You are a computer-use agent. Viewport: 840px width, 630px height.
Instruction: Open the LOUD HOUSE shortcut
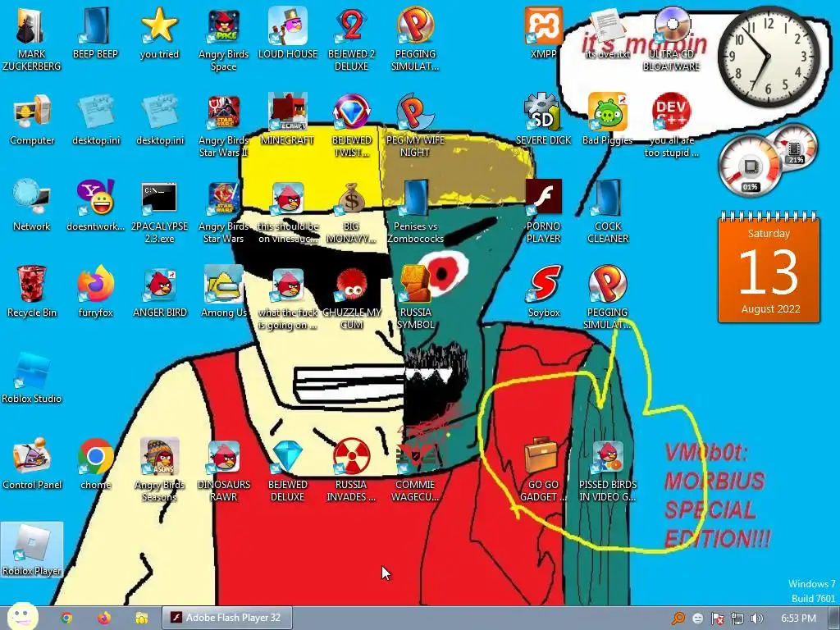coord(288,33)
